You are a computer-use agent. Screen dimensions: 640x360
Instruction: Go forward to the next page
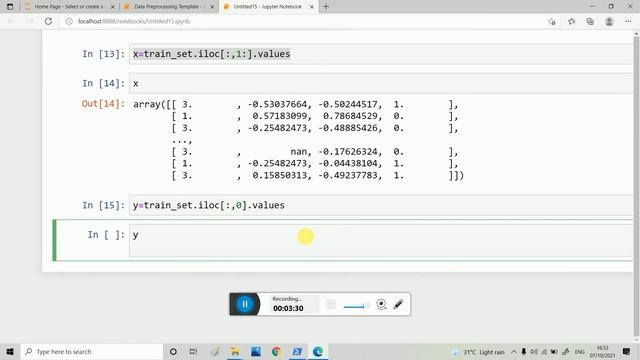pyautogui.click(x=30, y=21)
